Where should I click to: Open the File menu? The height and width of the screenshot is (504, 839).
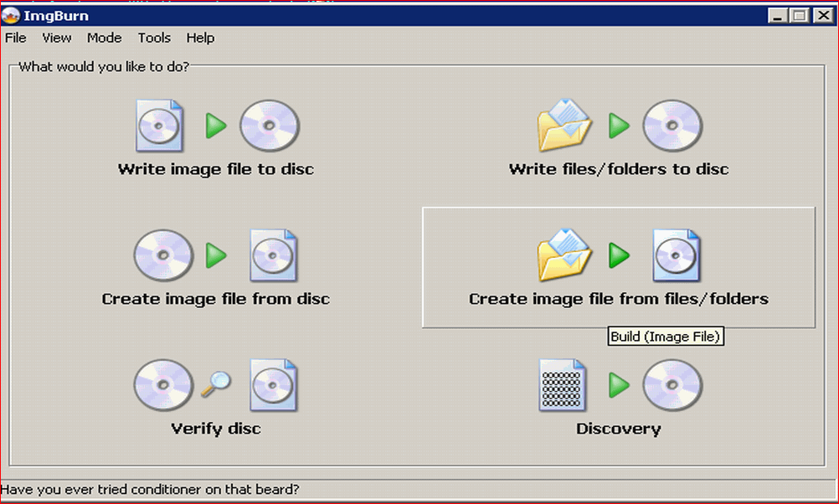pos(16,38)
